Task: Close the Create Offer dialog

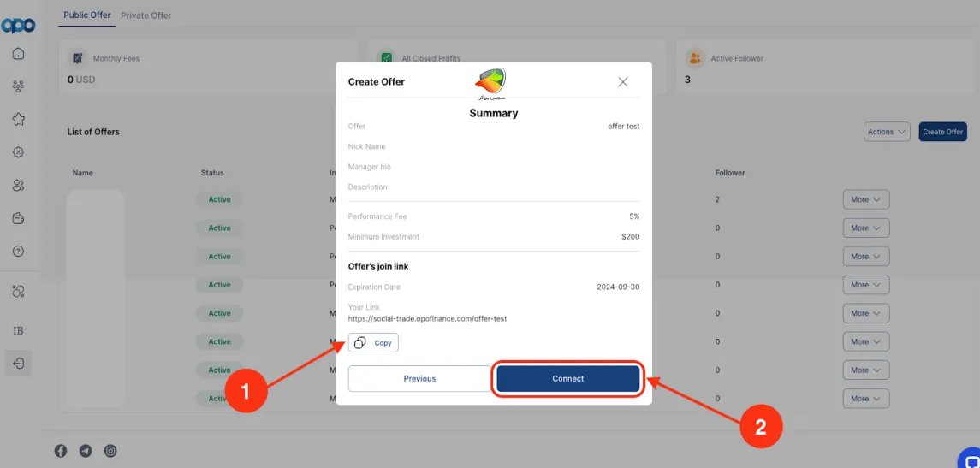Action: click(x=623, y=82)
